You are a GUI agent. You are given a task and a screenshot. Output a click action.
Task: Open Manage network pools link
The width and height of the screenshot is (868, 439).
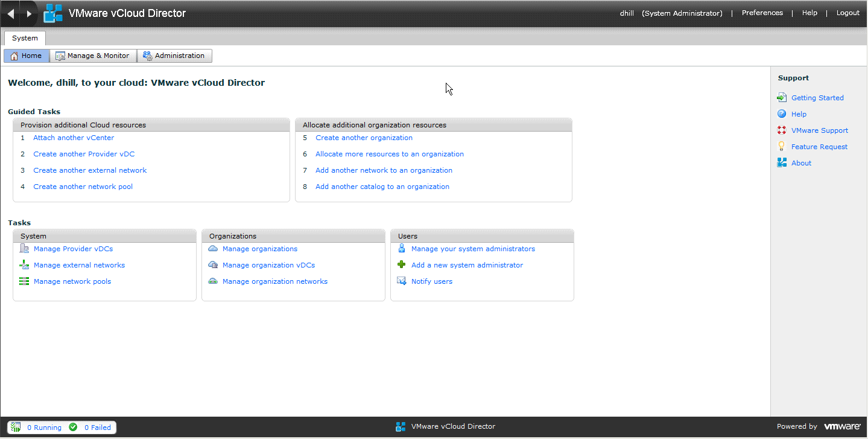click(72, 281)
